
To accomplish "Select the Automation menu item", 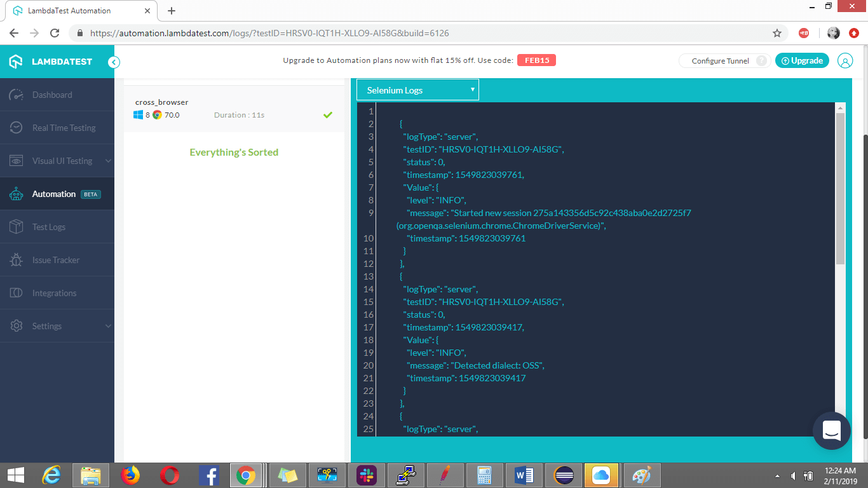I will pyautogui.click(x=57, y=194).
